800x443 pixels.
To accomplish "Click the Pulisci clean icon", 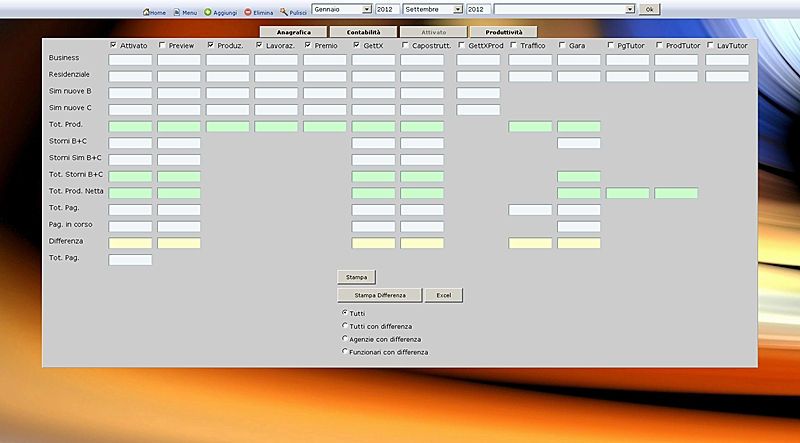I will click(284, 12).
